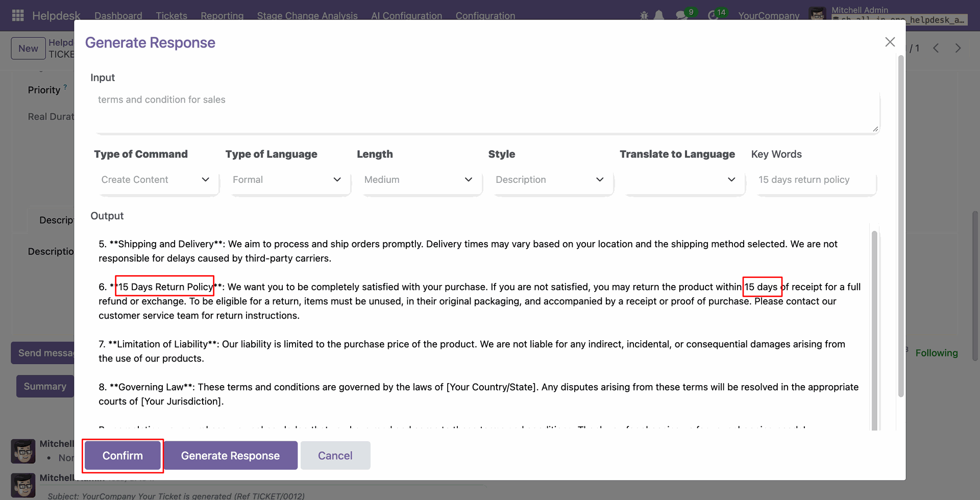The width and height of the screenshot is (980, 500).
Task: Click the Limitation of Liability paragraph
Action: [472, 351]
